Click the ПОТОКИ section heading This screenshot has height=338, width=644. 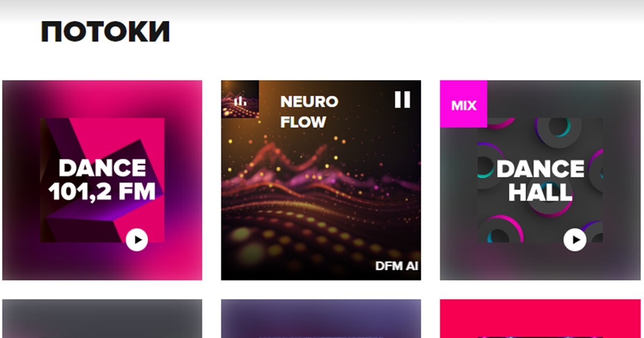tap(105, 32)
